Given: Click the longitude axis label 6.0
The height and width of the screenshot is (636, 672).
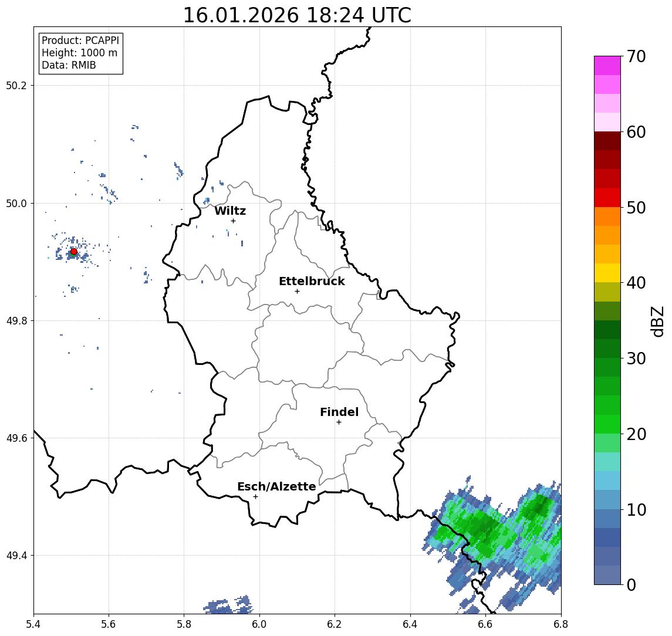Looking at the screenshot, I should point(259,624).
